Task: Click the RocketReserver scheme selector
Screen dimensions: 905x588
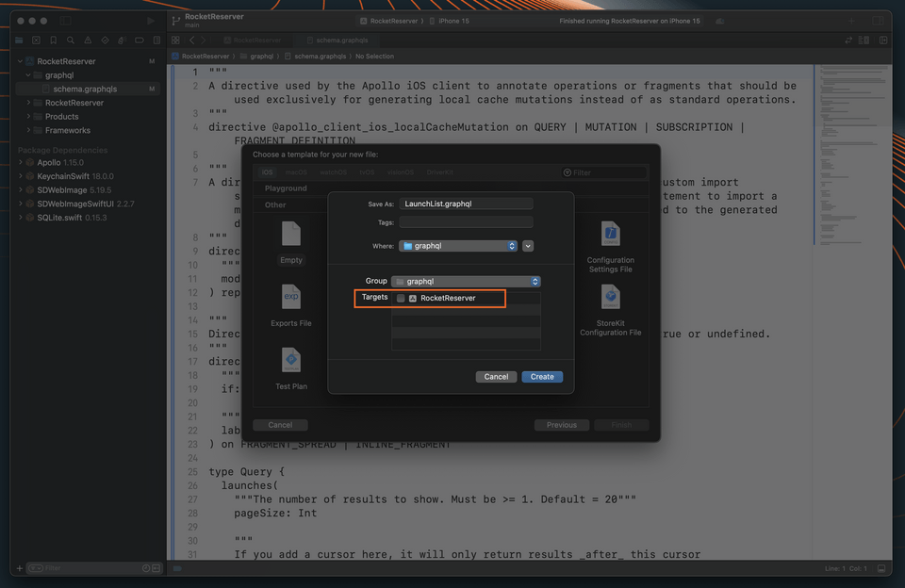Action: pos(389,21)
